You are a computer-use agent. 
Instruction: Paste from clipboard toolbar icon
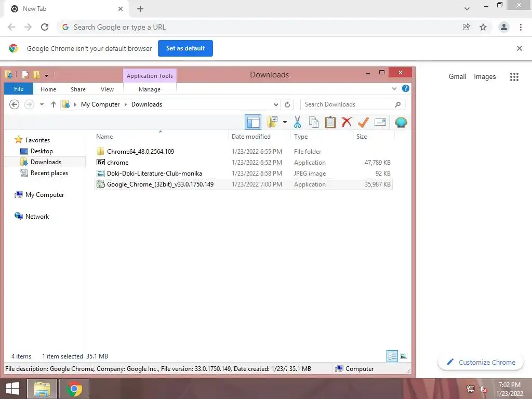[x=330, y=122]
